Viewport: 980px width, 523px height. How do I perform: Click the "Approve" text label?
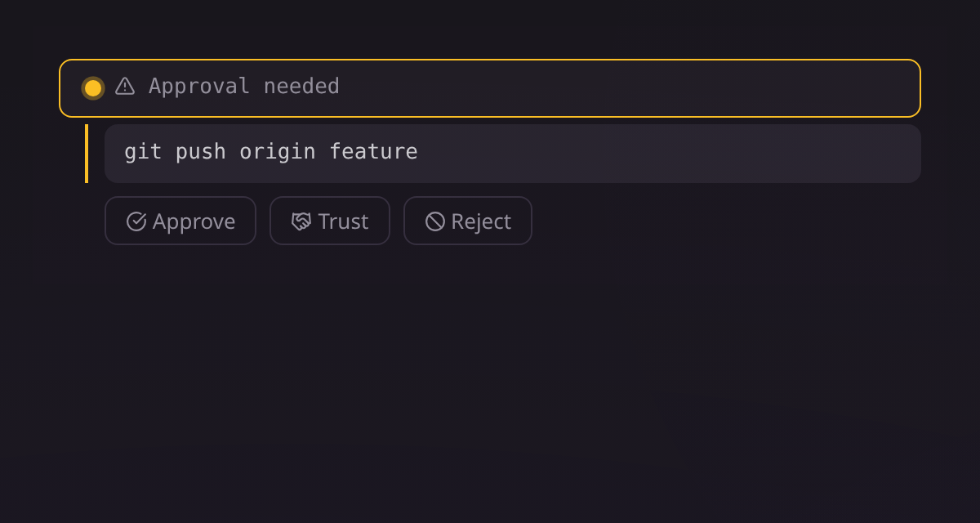194,222
